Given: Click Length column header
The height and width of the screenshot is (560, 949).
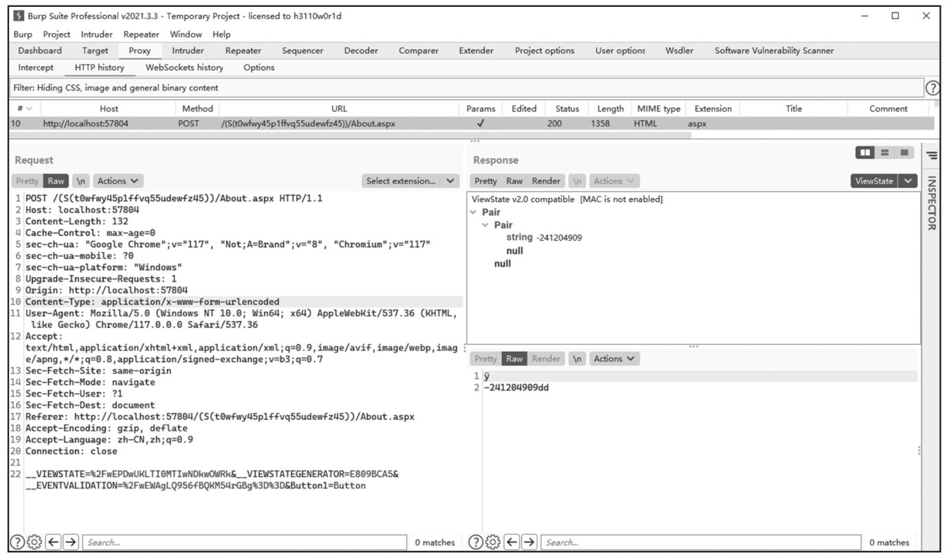Looking at the screenshot, I should [x=610, y=109].
